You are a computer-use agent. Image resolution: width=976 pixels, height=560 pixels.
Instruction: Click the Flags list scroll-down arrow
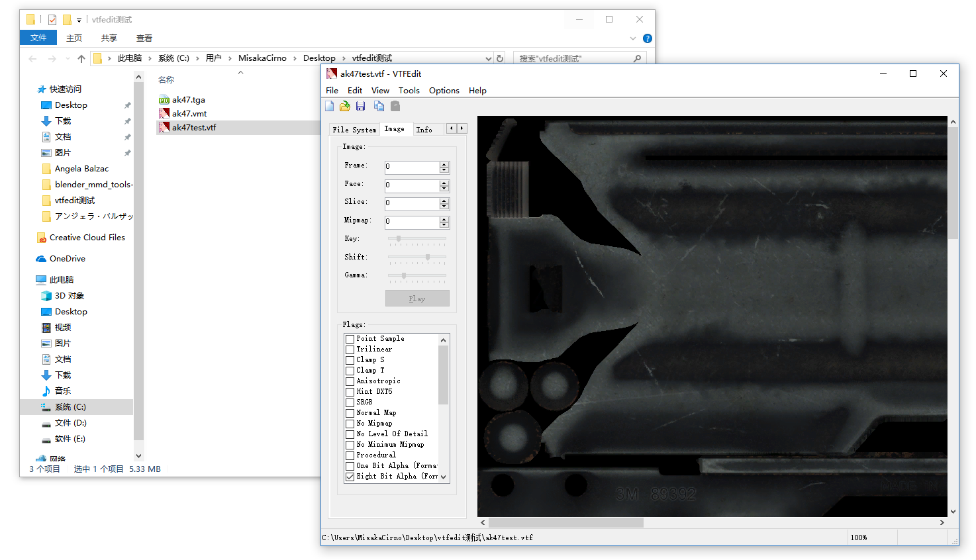(x=444, y=477)
